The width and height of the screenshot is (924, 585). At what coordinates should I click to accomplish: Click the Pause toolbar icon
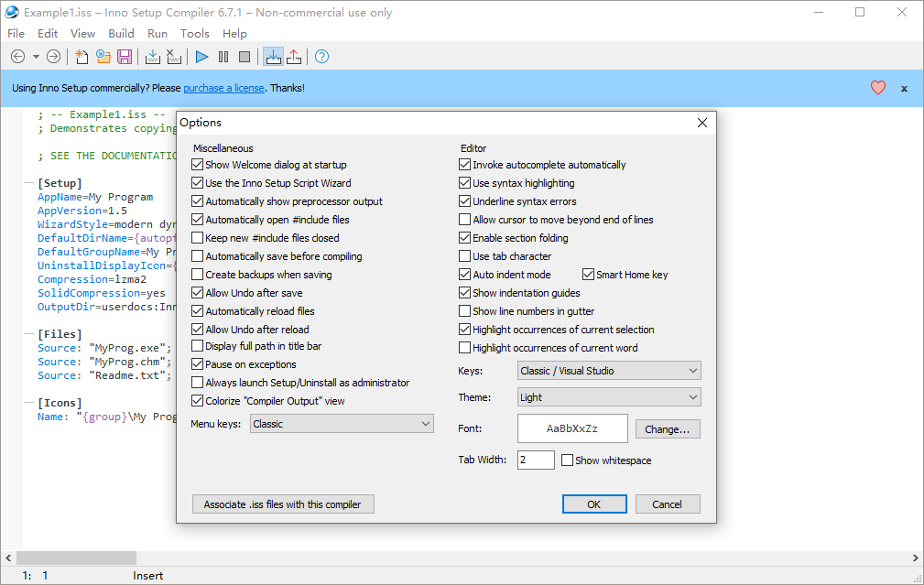[x=223, y=57]
